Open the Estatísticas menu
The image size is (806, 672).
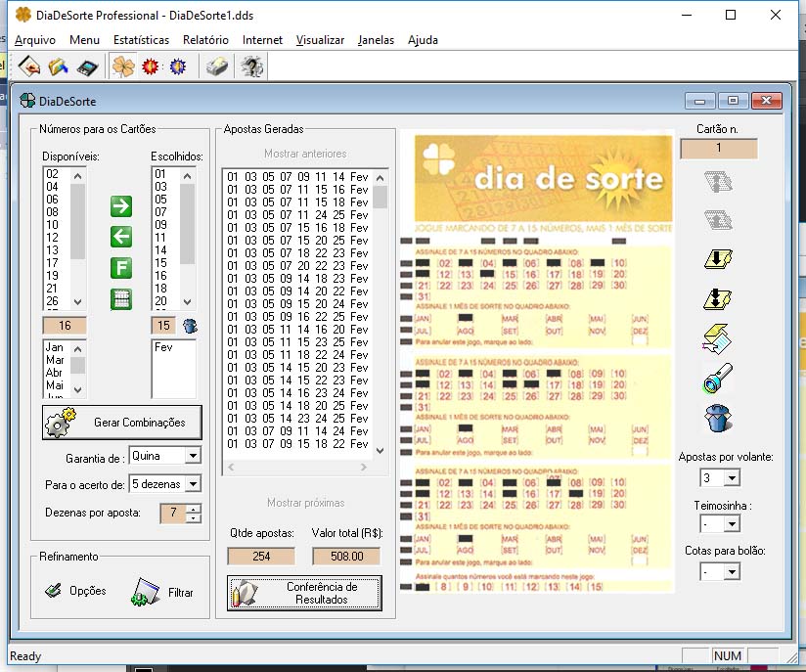click(x=141, y=40)
